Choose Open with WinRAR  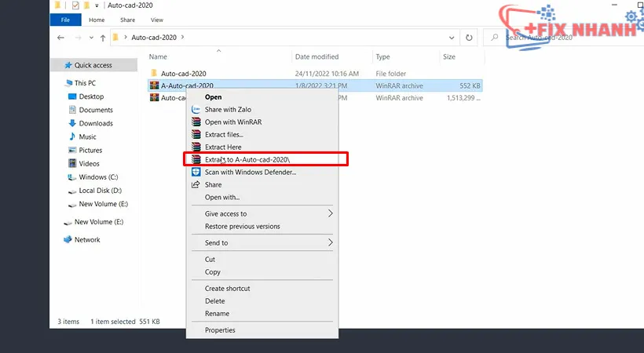pos(233,122)
